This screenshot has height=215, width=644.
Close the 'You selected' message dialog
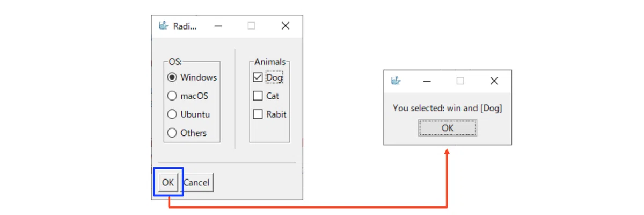point(494,81)
